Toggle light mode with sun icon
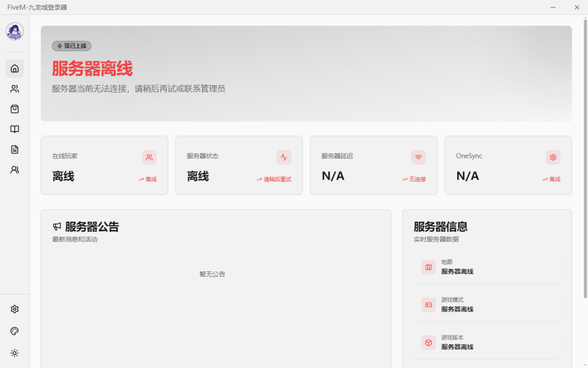 pos(15,353)
